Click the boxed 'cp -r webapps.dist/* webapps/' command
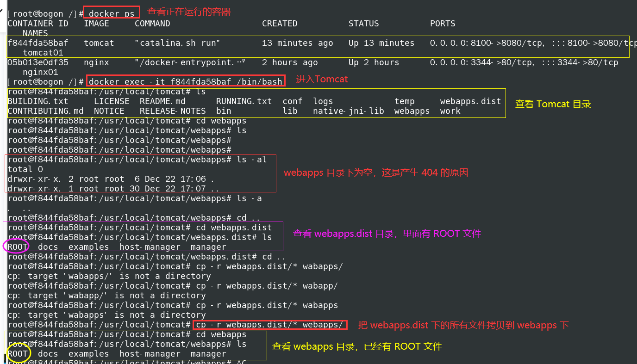This screenshot has width=637, height=364. click(269, 325)
